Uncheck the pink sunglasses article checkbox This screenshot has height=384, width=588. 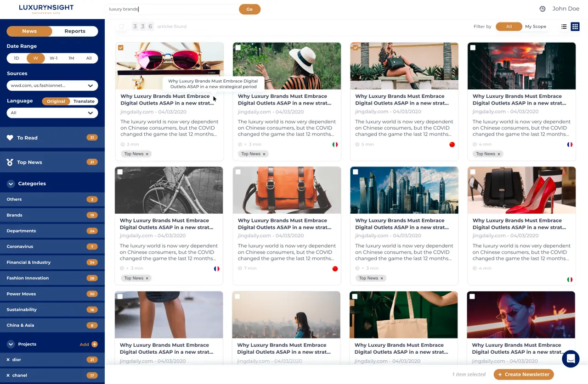point(120,48)
